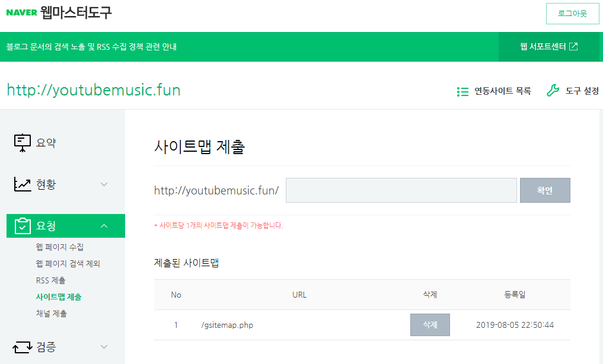Click the 현황 chart icon
603x364 pixels.
click(23, 184)
